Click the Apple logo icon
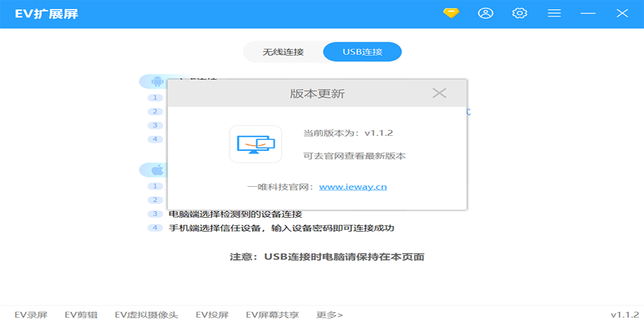644x322 pixels. tap(157, 170)
